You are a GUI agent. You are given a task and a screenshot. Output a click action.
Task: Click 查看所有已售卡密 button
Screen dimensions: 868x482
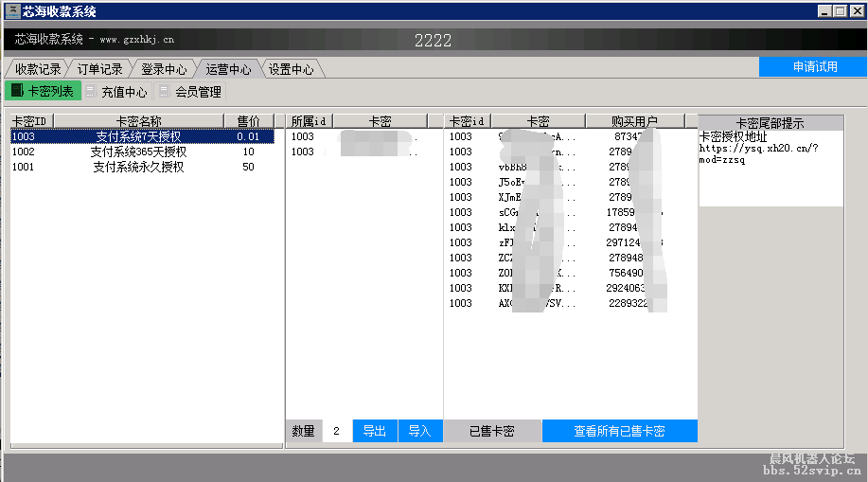click(x=619, y=431)
